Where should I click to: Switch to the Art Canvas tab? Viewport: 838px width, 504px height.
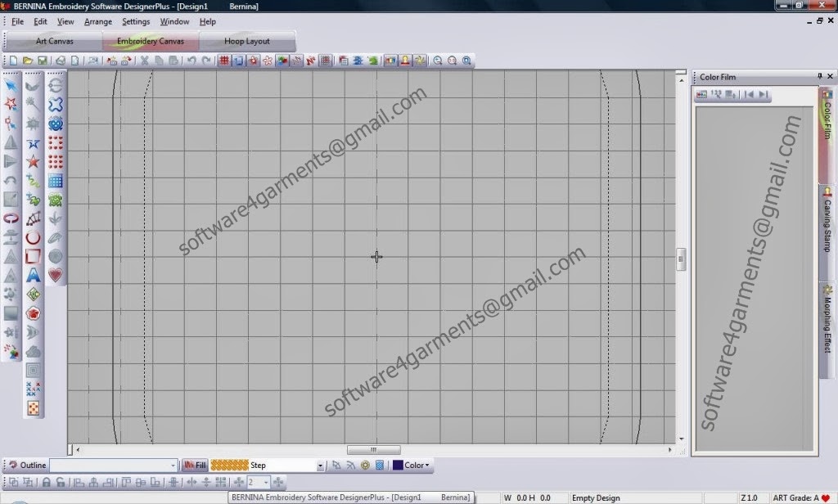(x=55, y=41)
